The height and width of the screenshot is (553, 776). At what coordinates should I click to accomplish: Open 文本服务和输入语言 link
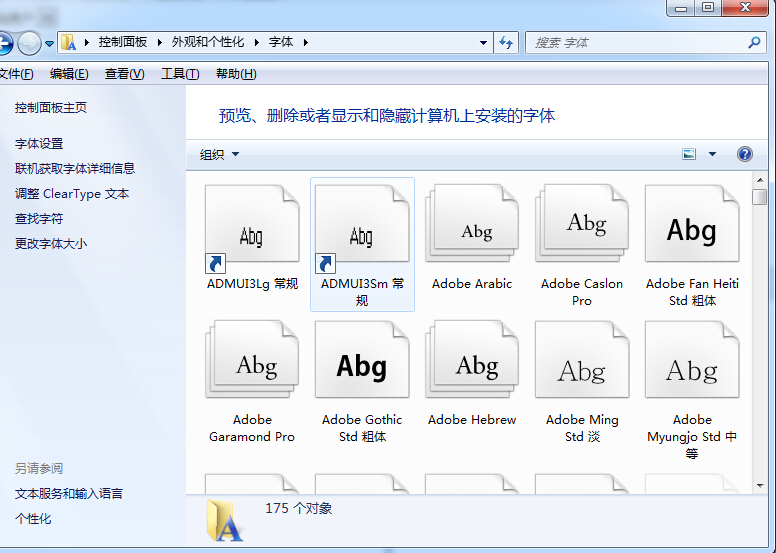[x=69, y=494]
